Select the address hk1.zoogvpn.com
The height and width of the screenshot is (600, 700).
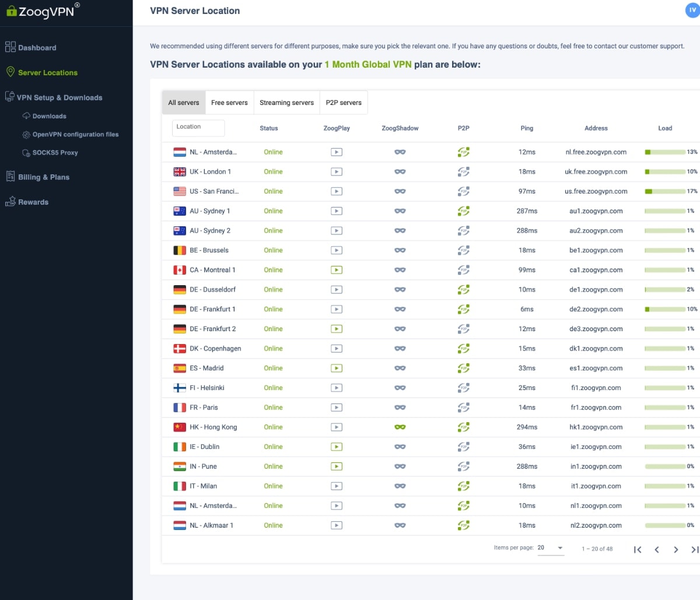(x=596, y=427)
